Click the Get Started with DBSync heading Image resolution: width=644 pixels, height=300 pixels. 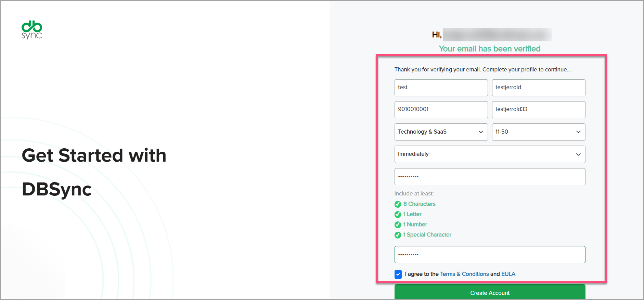[x=94, y=172]
